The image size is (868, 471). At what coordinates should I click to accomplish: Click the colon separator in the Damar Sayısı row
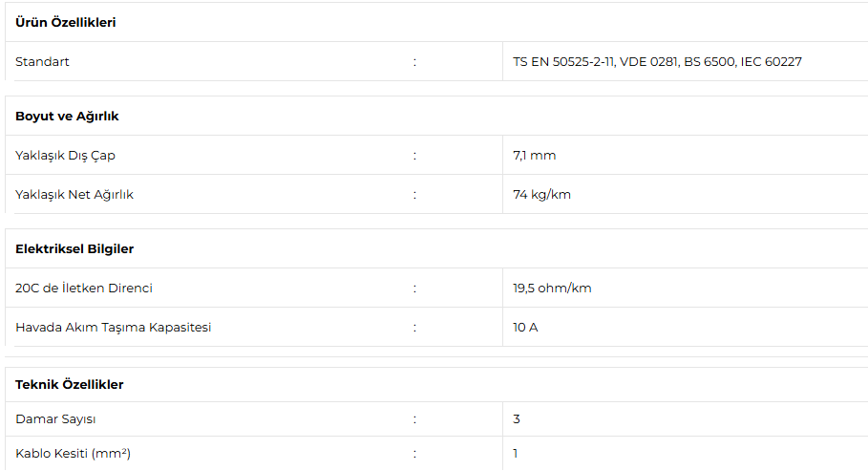click(414, 419)
